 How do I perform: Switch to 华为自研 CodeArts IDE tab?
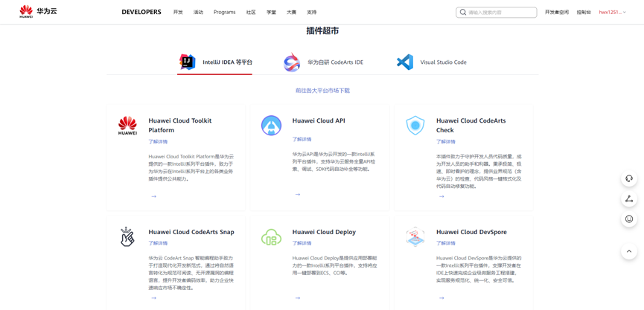click(324, 62)
